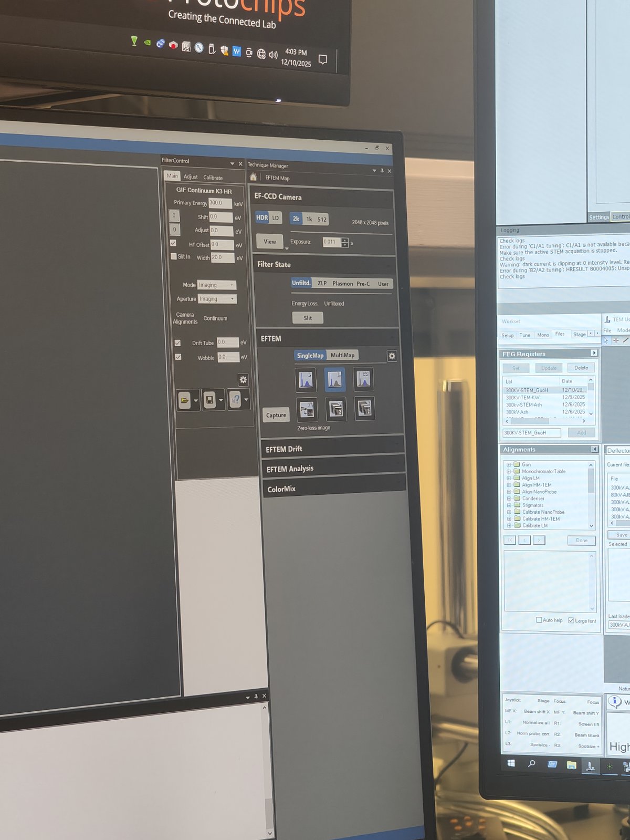Click the floppy disk save icon in FilterControl
The image size is (630, 840).
[x=209, y=400]
